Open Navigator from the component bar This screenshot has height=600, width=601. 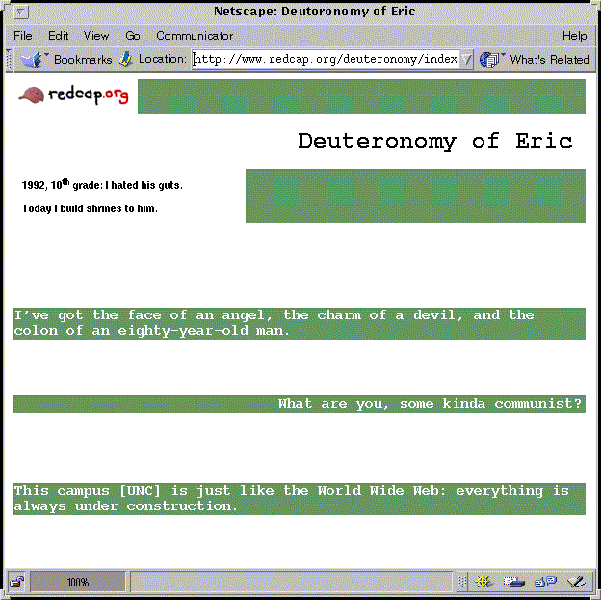pyautogui.click(x=486, y=581)
